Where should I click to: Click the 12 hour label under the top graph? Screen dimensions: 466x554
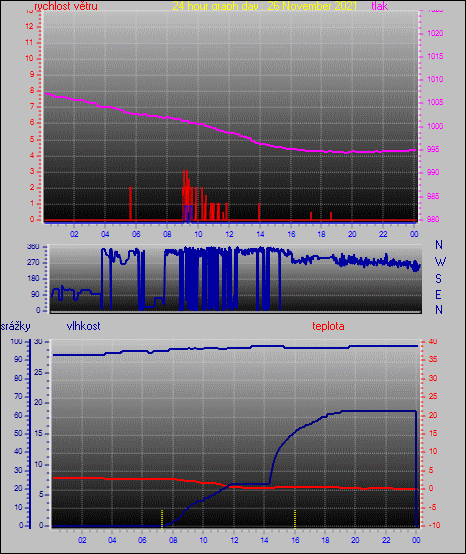tap(229, 234)
